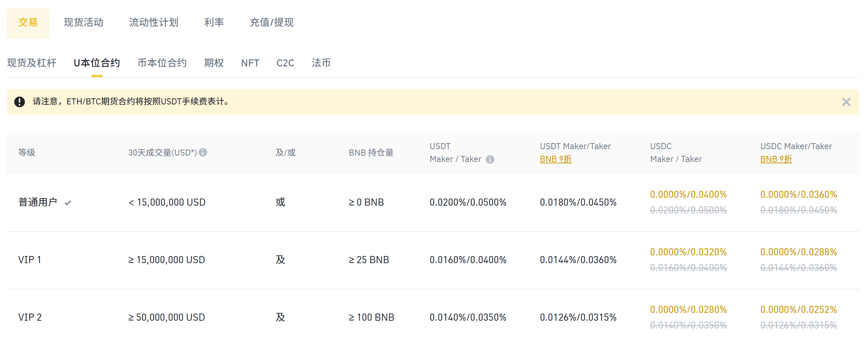Click black 0.0144%/0.0360% value in VIP 1 row
Viewport: 868px width, 342px height.
coord(578,260)
